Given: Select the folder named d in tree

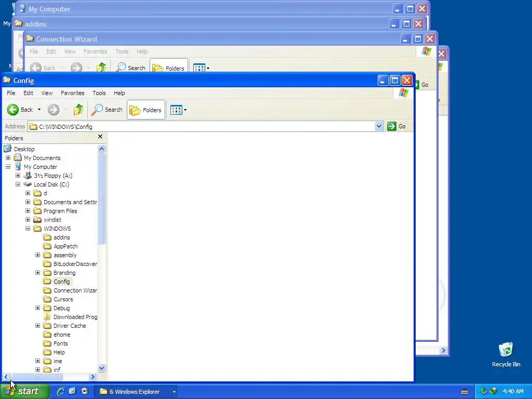Looking at the screenshot, I should point(45,193).
